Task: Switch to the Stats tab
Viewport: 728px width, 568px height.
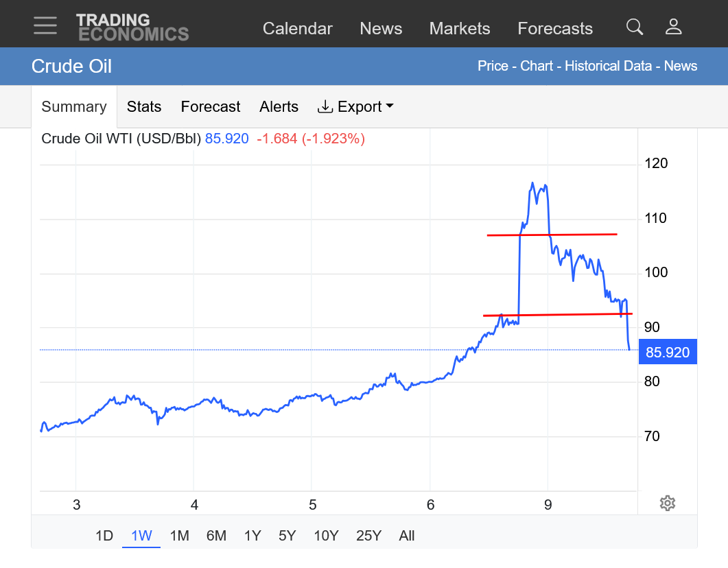Action: [144, 107]
